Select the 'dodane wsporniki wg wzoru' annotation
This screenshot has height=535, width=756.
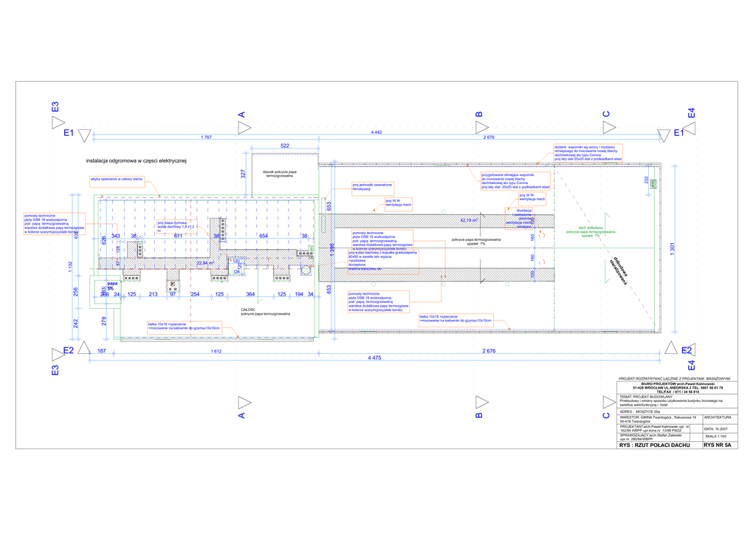pyautogui.click(x=588, y=153)
